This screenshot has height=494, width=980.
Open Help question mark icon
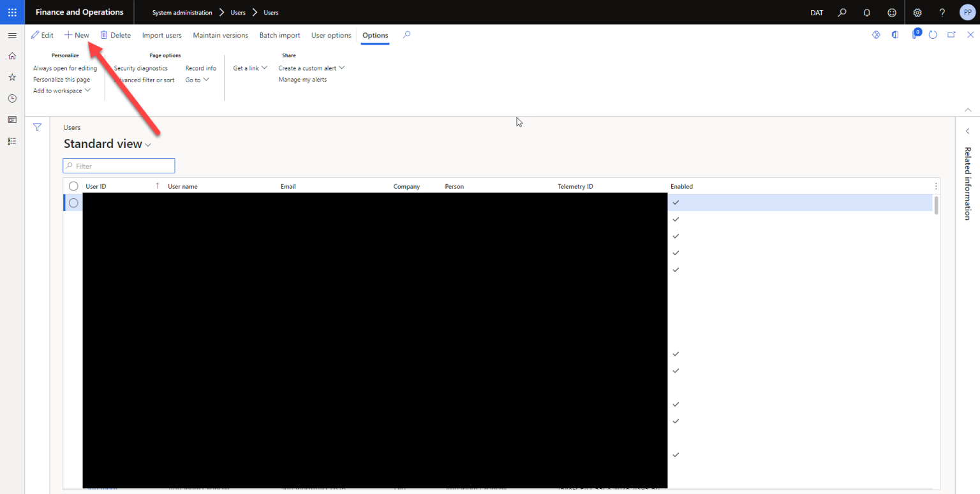[x=942, y=12]
